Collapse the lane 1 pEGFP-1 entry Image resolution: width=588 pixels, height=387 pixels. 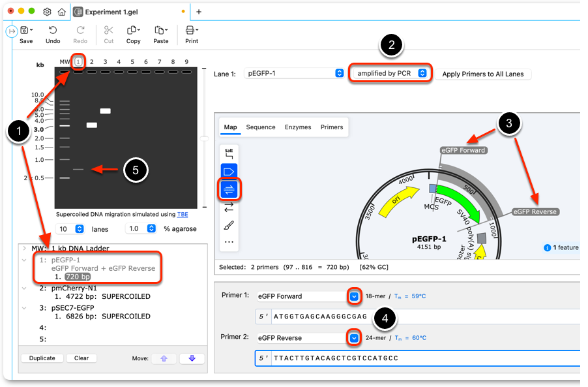click(x=24, y=260)
